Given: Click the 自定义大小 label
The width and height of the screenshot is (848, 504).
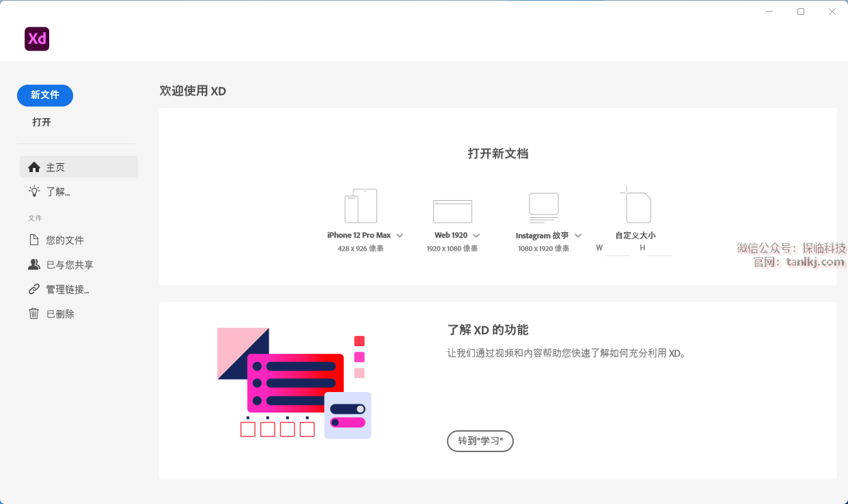Looking at the screenshot, I should (635, 236).
